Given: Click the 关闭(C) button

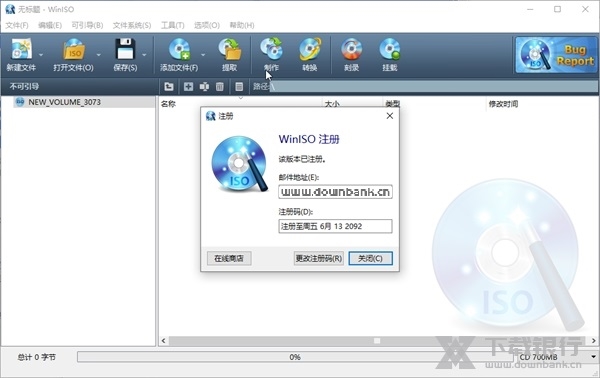Looking at the screenshot, I should click(x=370, y=258).
